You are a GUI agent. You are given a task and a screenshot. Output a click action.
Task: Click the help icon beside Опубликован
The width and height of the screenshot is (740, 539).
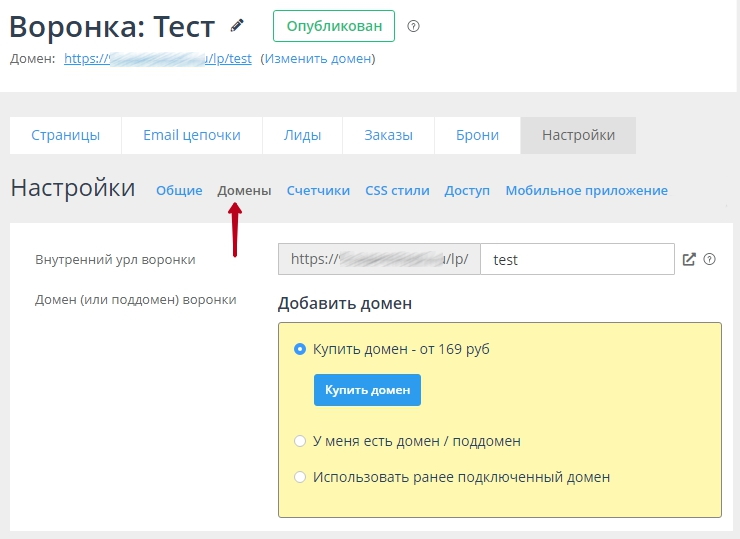414,26
